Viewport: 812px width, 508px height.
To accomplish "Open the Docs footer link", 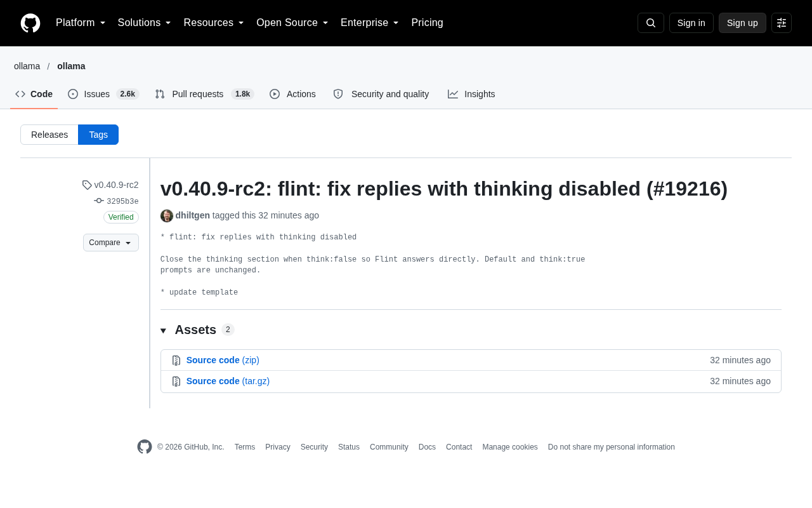I will [427, 447].
